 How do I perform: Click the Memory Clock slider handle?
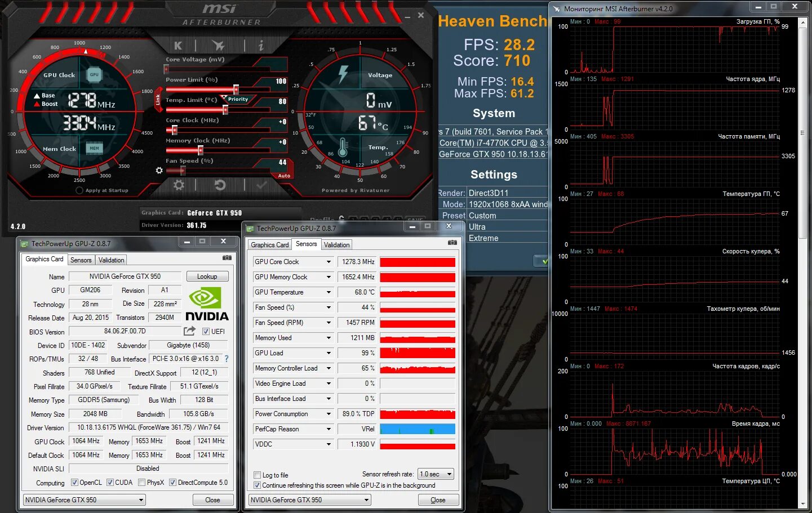coord(200,150)
